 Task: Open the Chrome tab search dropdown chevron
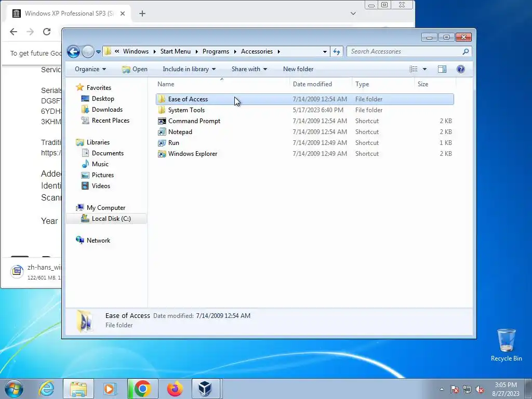point(353,14)
